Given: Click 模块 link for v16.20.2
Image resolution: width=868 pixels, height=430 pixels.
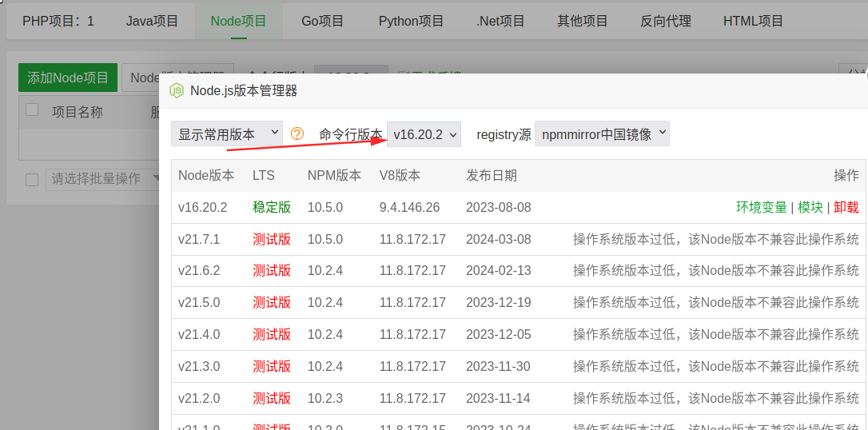Looking at the screenshot, I should pos(811,208).
